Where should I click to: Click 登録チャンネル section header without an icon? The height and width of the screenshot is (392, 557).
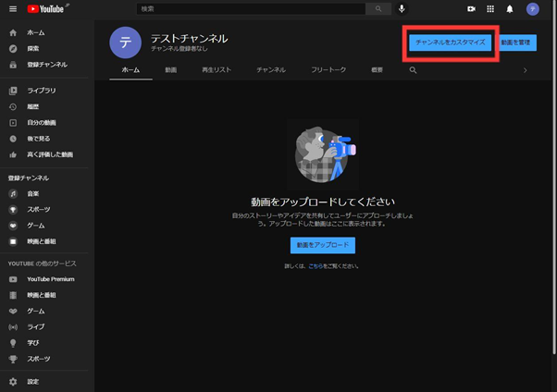pos(29,178)
